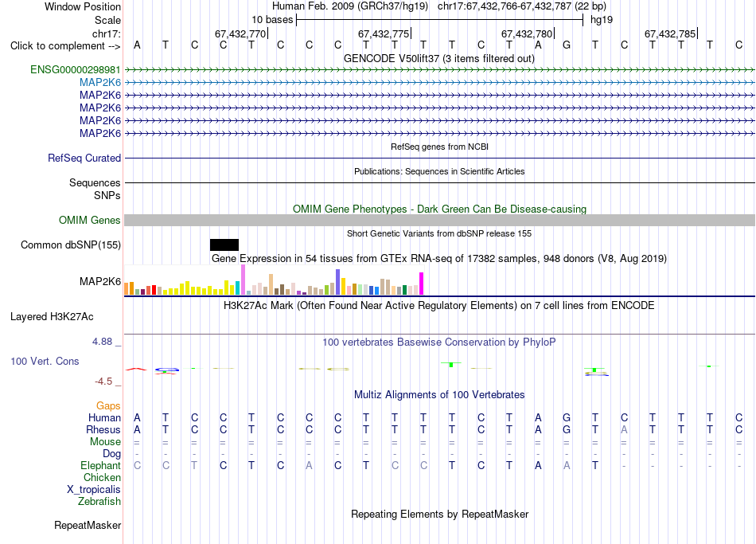Click '100 vertebrates Basewise Conservation by PhyloP' title
The width and height of the screenshot is (756, 544).
pos(439,342)
